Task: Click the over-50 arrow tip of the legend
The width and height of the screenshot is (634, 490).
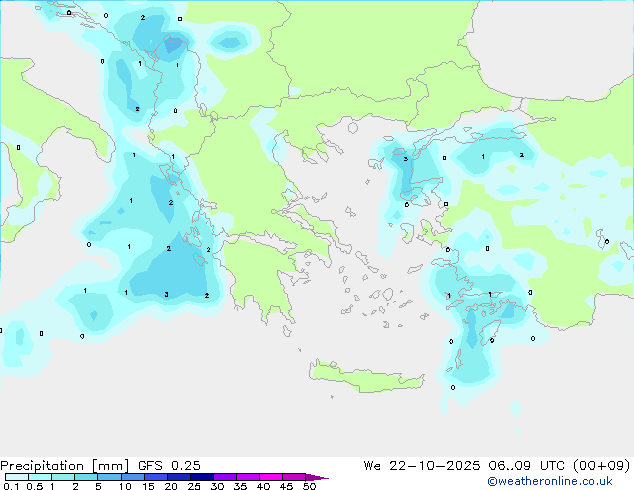Action: coord(317,477)
